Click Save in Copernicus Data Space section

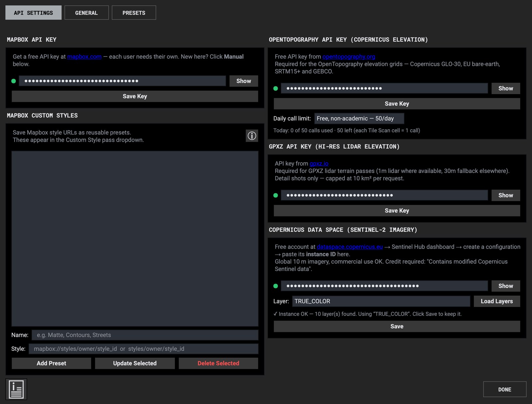pyautogui.click(x=397, y=327)
